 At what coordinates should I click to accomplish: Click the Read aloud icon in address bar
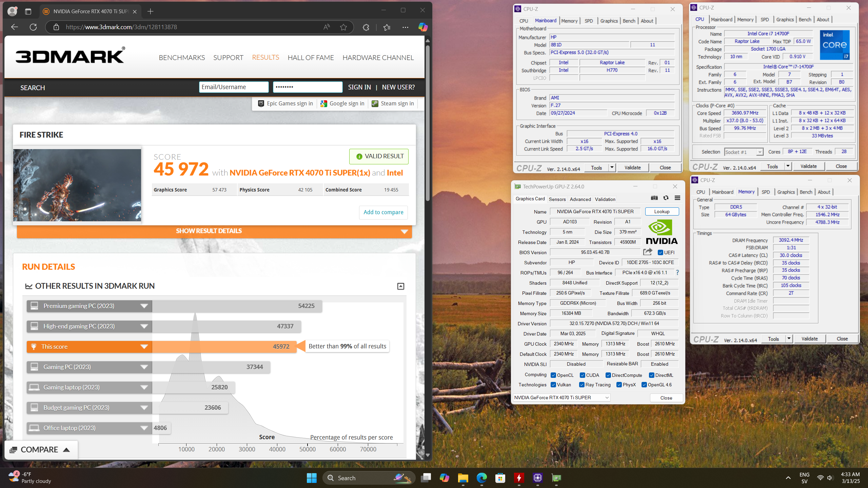(327, 27)
